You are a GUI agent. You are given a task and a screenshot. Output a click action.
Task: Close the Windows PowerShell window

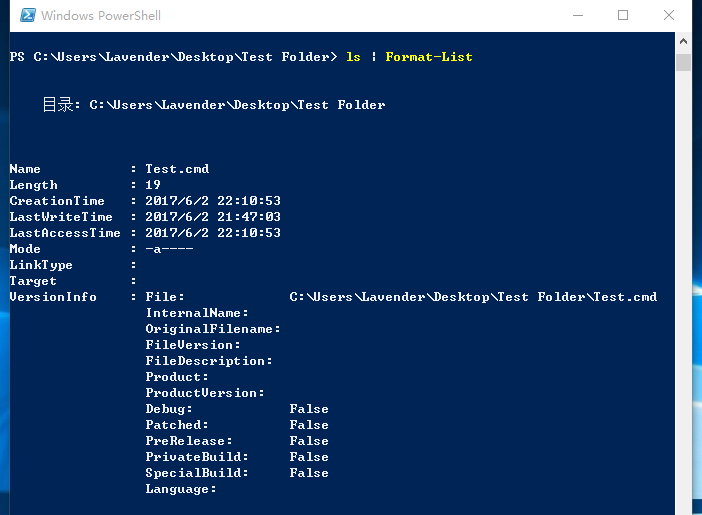click(x=668, y=16)
